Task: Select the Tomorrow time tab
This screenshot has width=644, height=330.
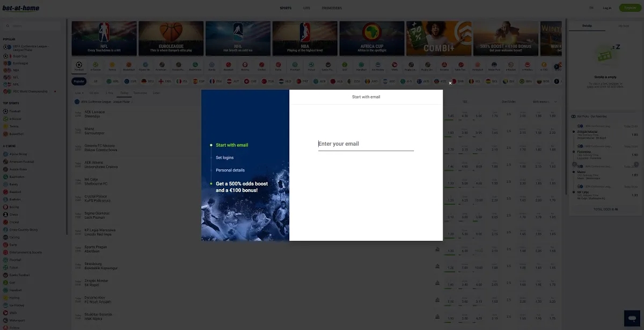Action: [140, 93]
